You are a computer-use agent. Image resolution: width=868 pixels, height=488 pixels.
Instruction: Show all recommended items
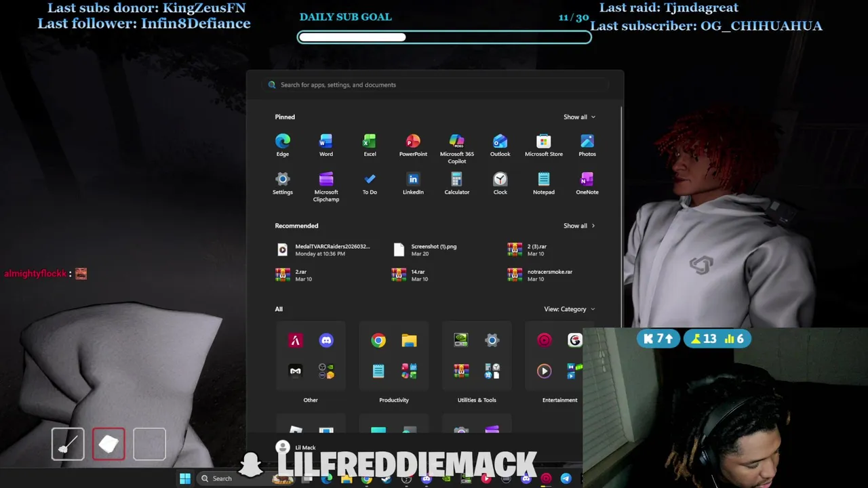pyautogui.click(x=579, y=226)
